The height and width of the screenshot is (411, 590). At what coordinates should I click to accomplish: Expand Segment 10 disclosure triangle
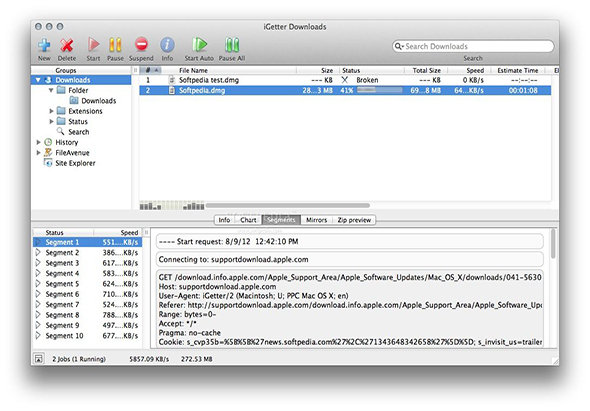tap(38, 335)
